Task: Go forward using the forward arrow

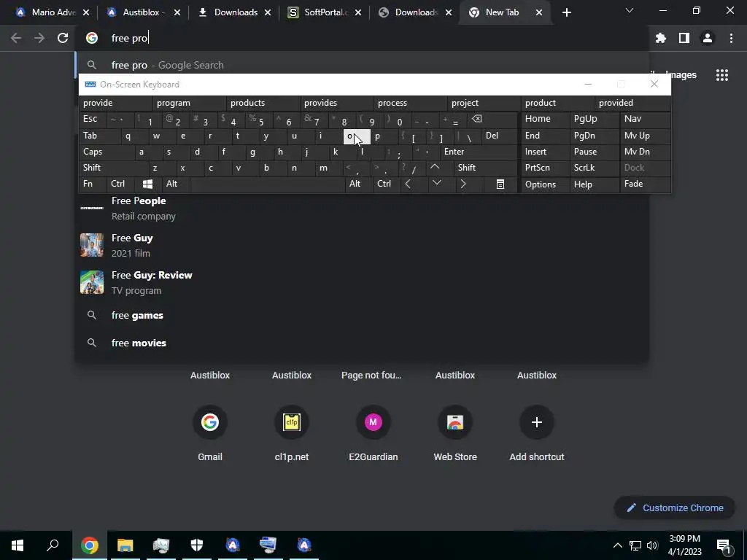Action: click(39, 38)
